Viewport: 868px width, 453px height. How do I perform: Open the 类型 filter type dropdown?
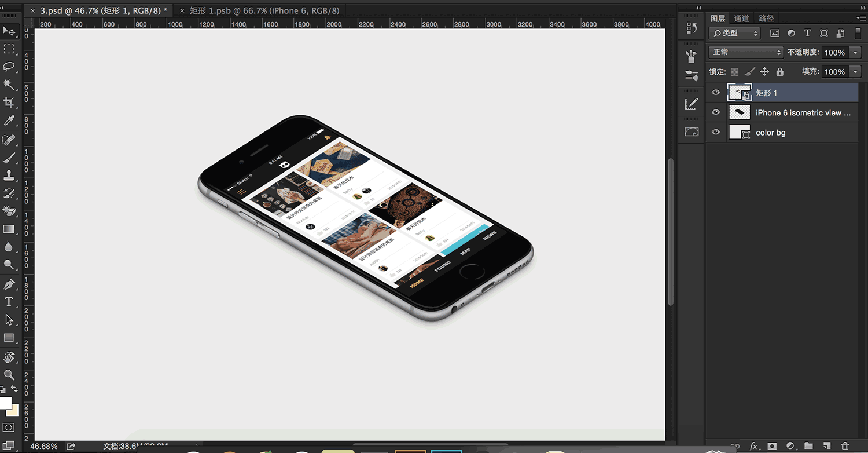(x=734, y=34)
